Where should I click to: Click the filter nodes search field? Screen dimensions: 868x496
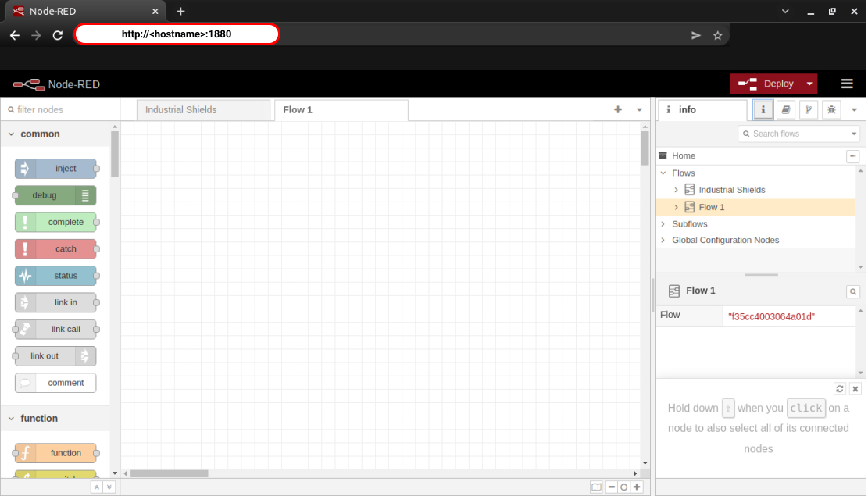tap(60, 109)
